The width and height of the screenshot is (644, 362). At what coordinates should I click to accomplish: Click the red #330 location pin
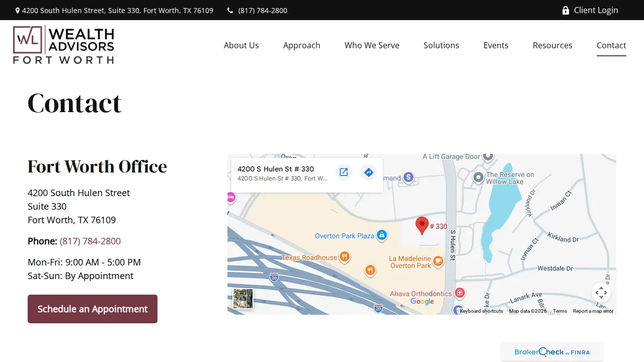(x=422, y=226)
